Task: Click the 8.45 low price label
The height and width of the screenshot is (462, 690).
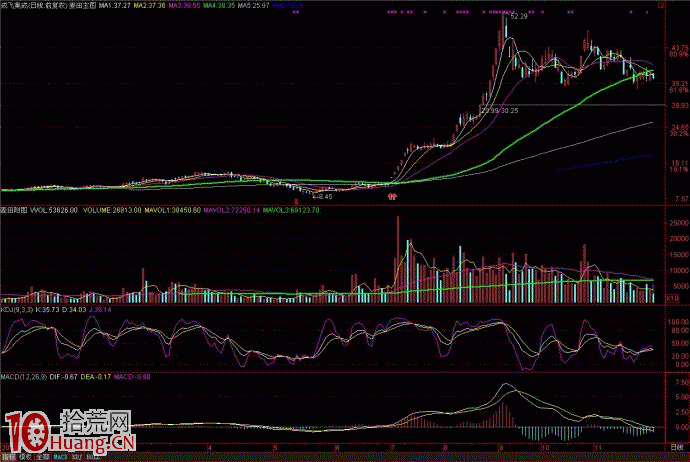Action: (326, 197)
